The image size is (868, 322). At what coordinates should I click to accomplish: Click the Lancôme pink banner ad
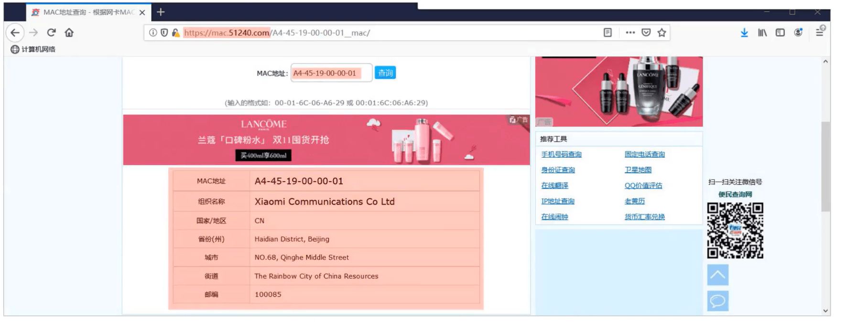pos(326,140)
